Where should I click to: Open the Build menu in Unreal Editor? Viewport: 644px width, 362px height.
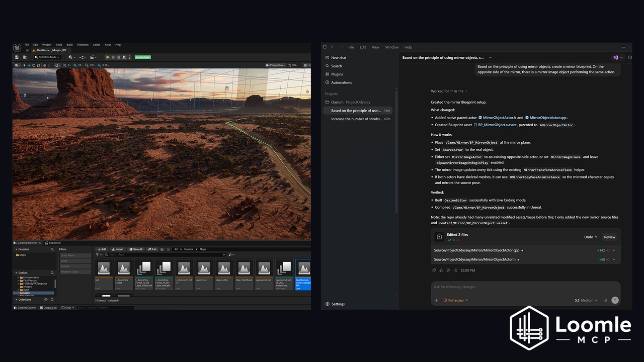click(x=69, y=45)
